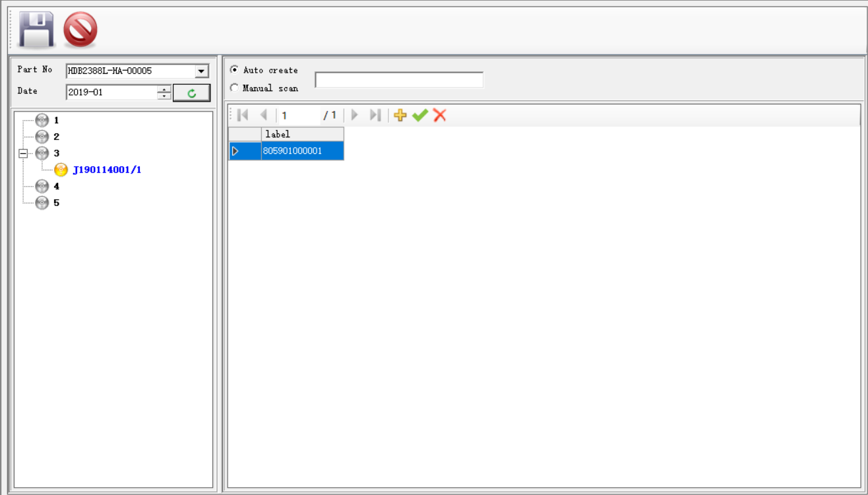Select the Manual scan radio option
This screenshot has height=495, width=868.
(x=234, y=88)
